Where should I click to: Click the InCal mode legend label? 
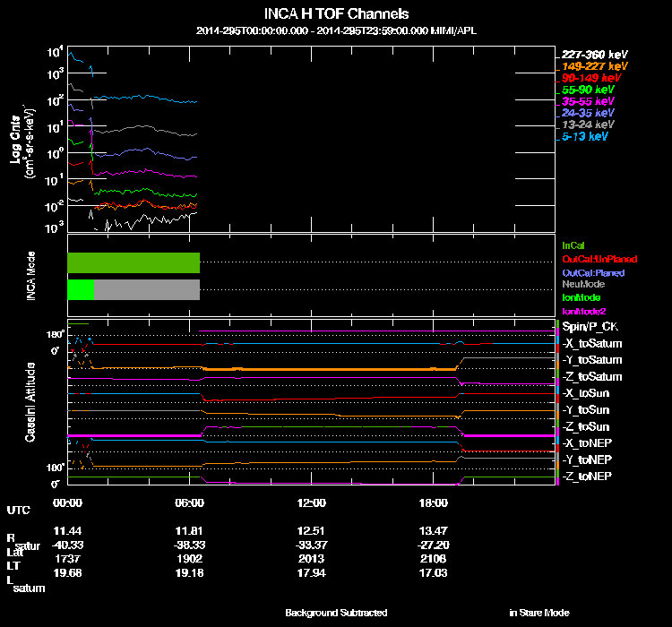(x=573, y=245)
